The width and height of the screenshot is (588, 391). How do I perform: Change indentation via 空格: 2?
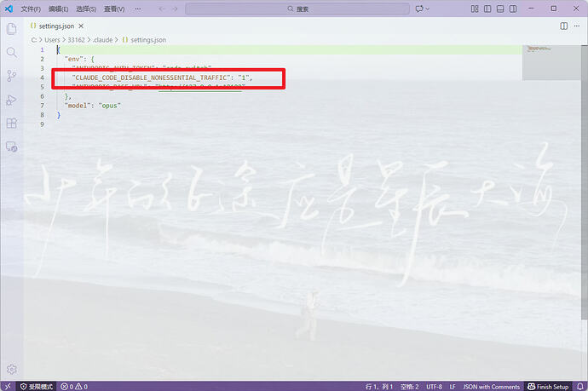[x=409, y=387]
